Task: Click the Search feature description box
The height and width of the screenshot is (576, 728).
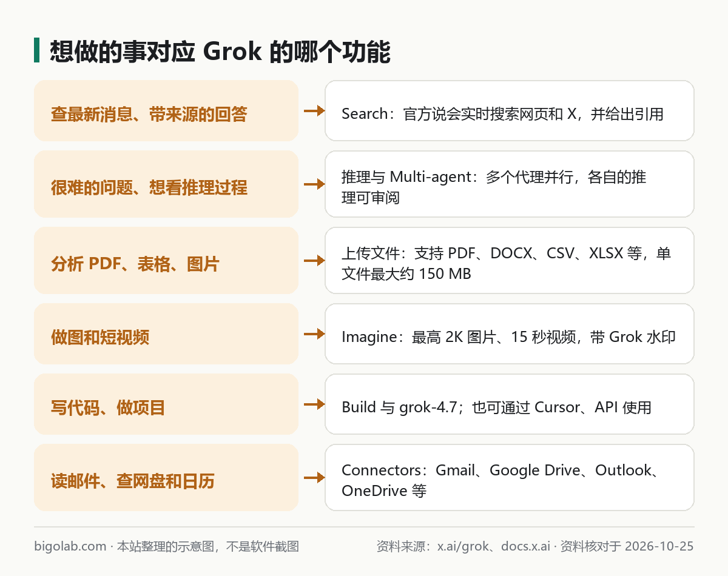Action: pos(510,111)
